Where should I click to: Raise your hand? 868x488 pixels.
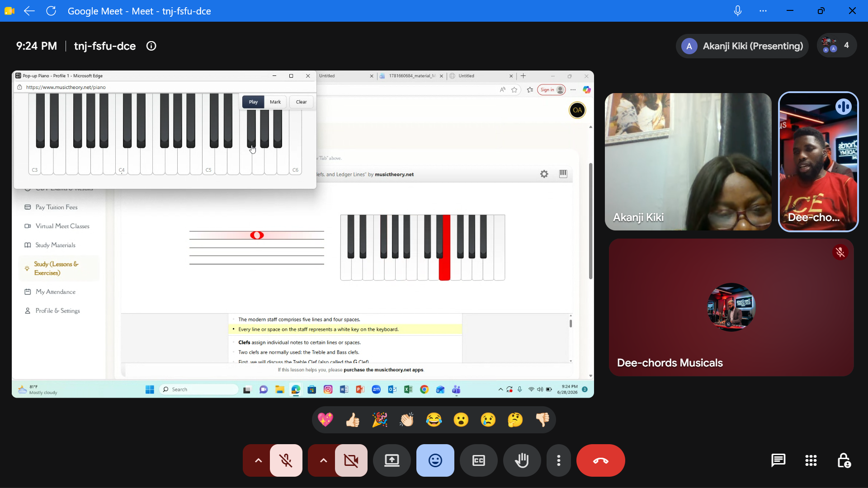pyautogui.click(x=522, y=460)
